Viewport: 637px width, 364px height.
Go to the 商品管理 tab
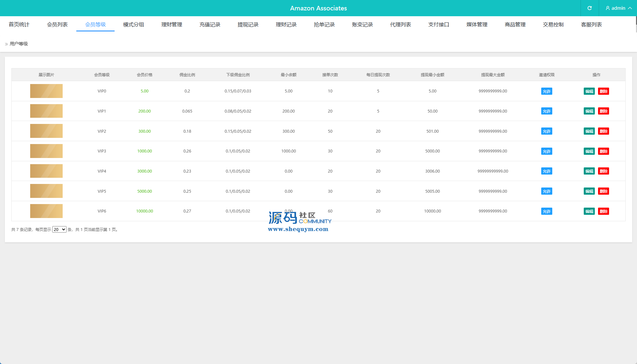coord(515,25)
